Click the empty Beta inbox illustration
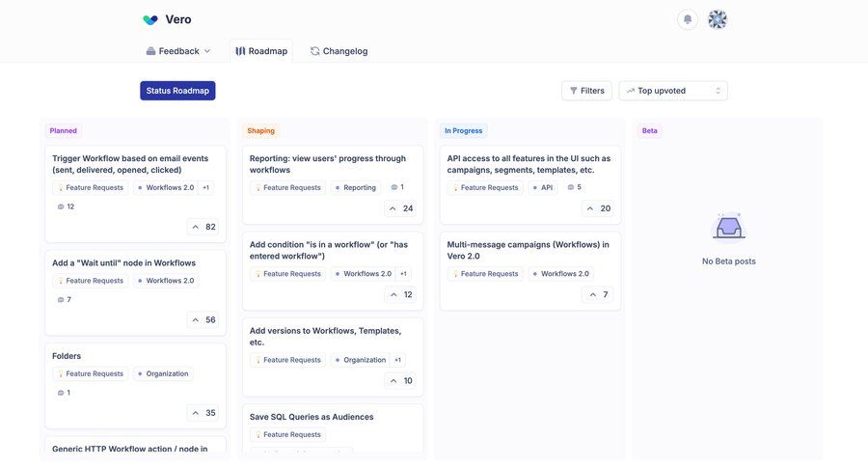This screenshot has width=868, height=467. pos(728,228)
